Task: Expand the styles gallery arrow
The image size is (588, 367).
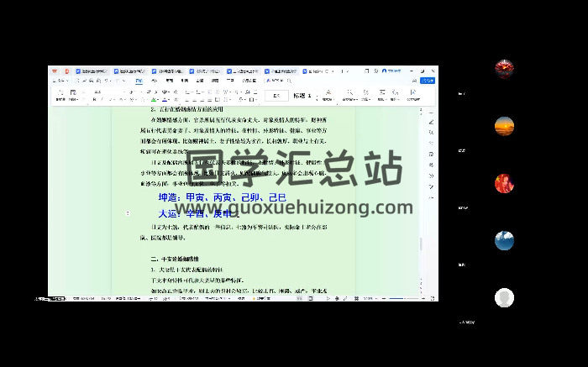Action: [317, 96]
